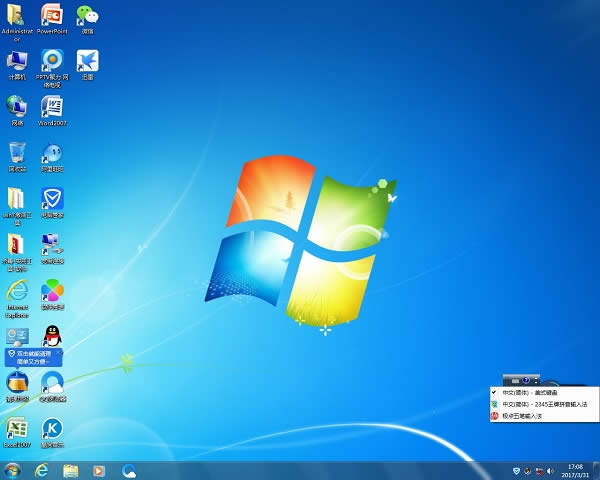Select the checked 中文(简体) - 美式键盘 input option
The height and width of the screenshot is (480, 600).
coord(529,393)
